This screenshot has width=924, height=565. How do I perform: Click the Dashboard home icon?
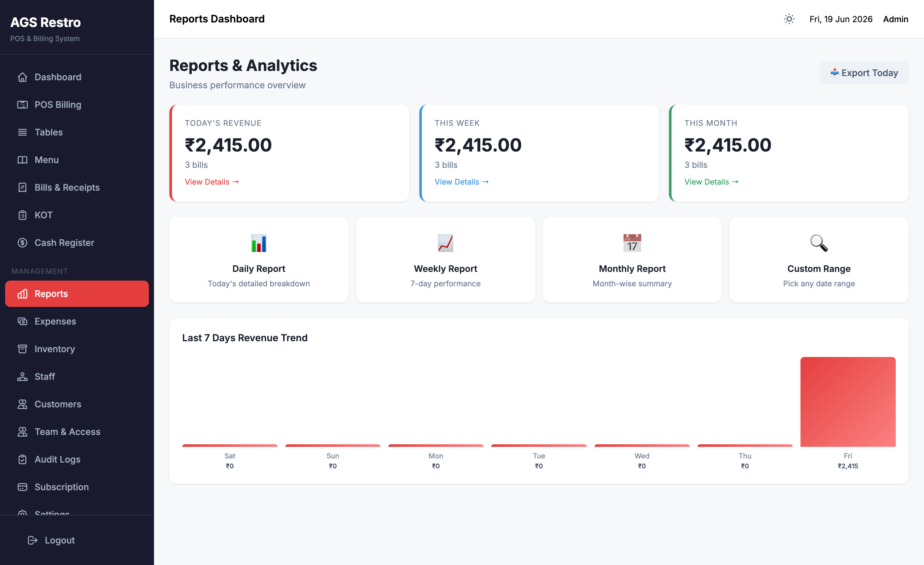(22, 77)
